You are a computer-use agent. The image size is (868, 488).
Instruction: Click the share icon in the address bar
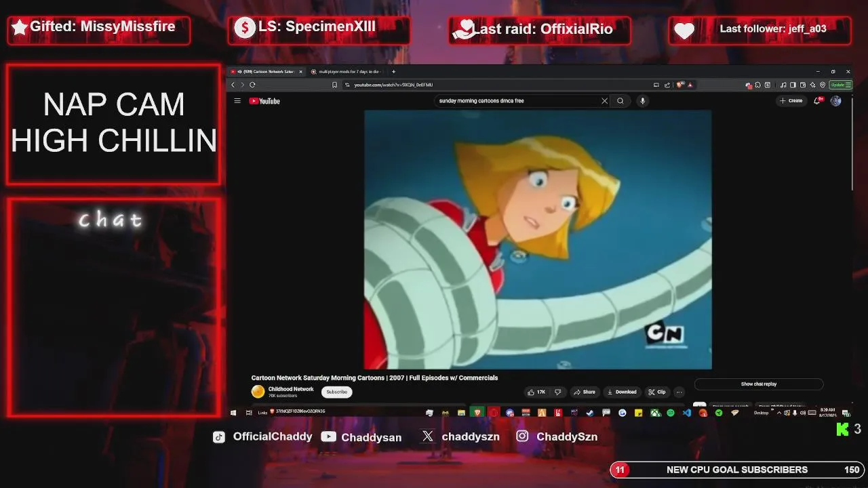tap(667, 85)
